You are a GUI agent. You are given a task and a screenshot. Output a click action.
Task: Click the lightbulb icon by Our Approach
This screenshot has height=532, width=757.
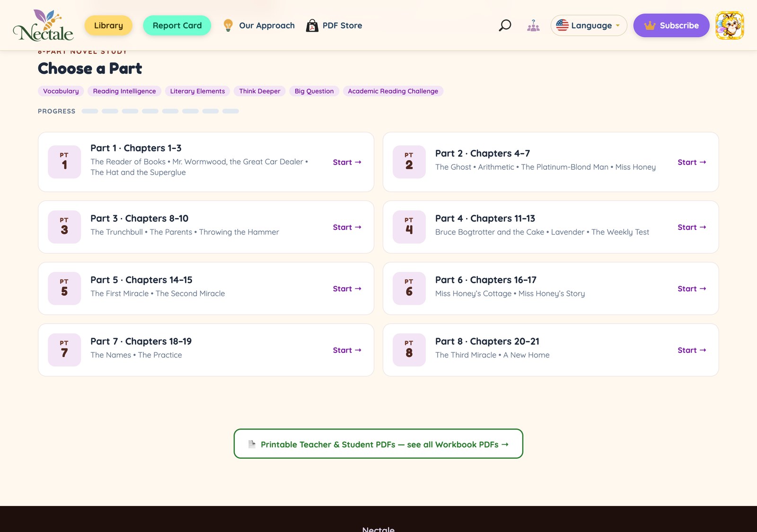pos(228,26)
